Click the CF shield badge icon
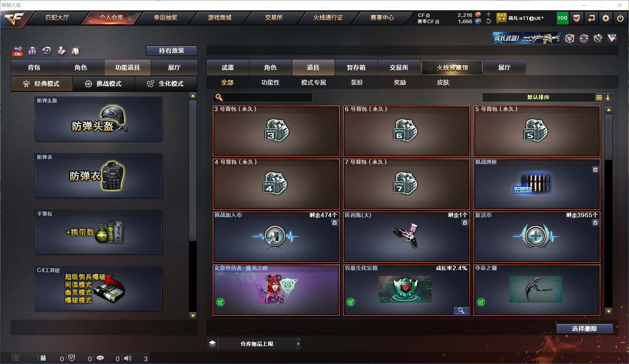 click(576, 18)
